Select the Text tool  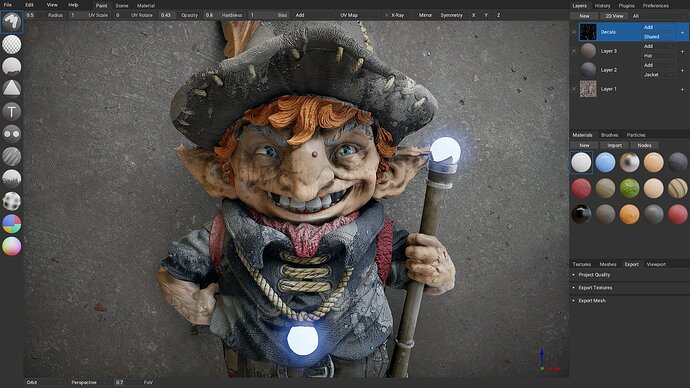[11, 112]
